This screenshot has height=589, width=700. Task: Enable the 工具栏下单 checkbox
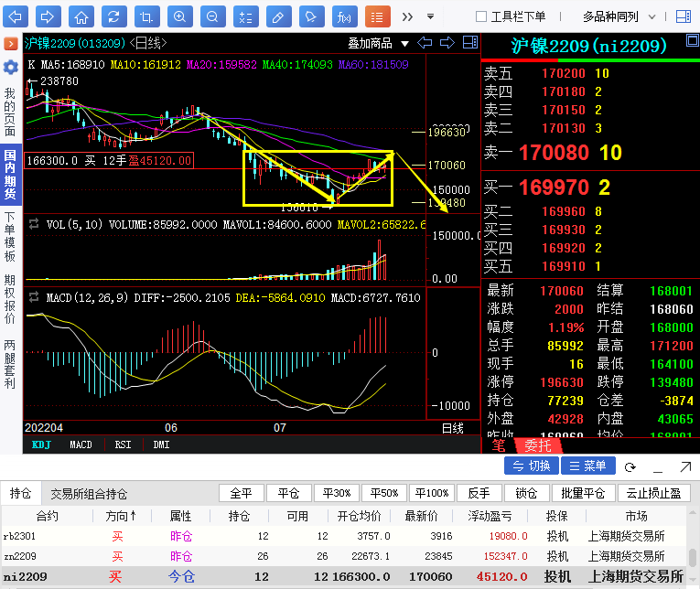tap(481, 16)
